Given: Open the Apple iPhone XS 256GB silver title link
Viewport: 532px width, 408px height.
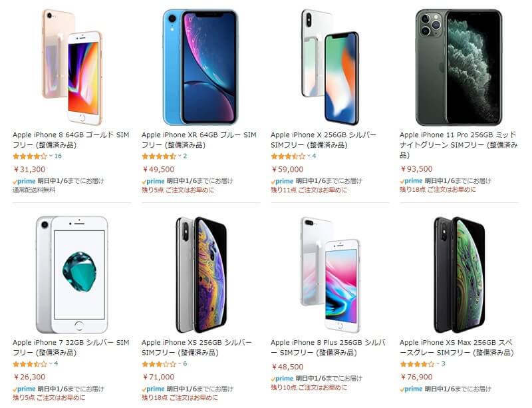Looking at the screenshot, I should (x=197, y=347).
